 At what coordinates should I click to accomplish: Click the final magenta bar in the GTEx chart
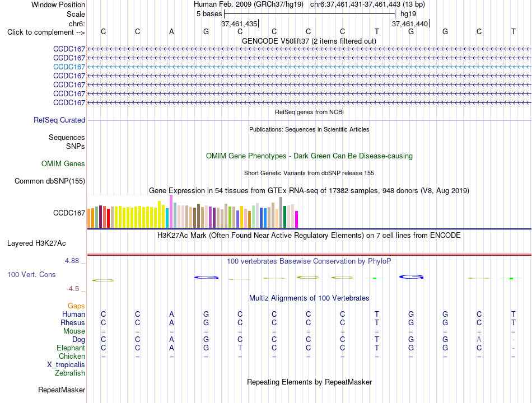(x=297, y=219)
